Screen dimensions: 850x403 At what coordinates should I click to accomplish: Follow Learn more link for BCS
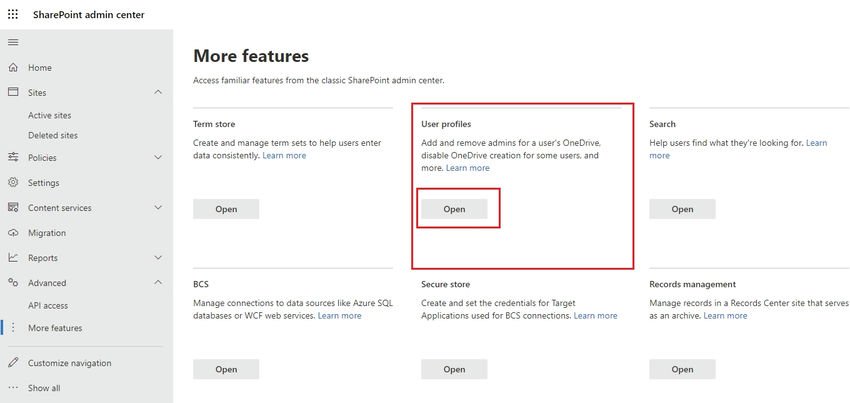339,316
